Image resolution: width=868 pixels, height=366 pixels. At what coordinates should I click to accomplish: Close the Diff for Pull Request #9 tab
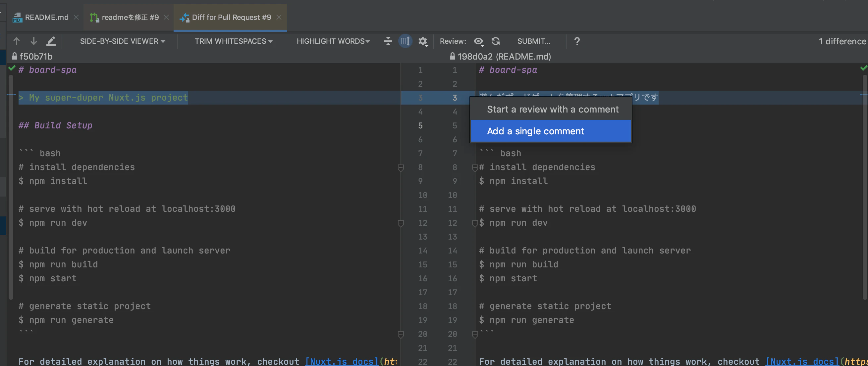click(x=279, y=17)
